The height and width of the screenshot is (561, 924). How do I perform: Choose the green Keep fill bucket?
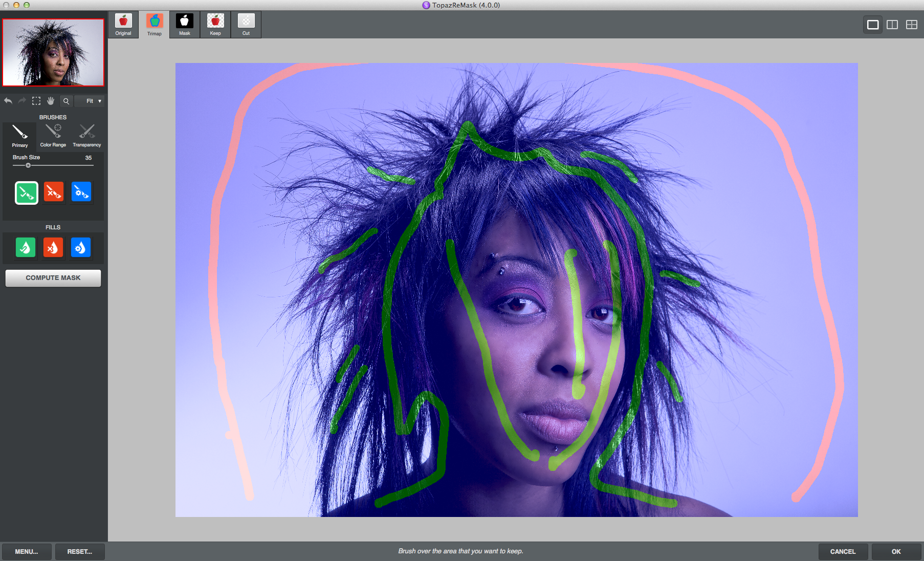point(26,248)
